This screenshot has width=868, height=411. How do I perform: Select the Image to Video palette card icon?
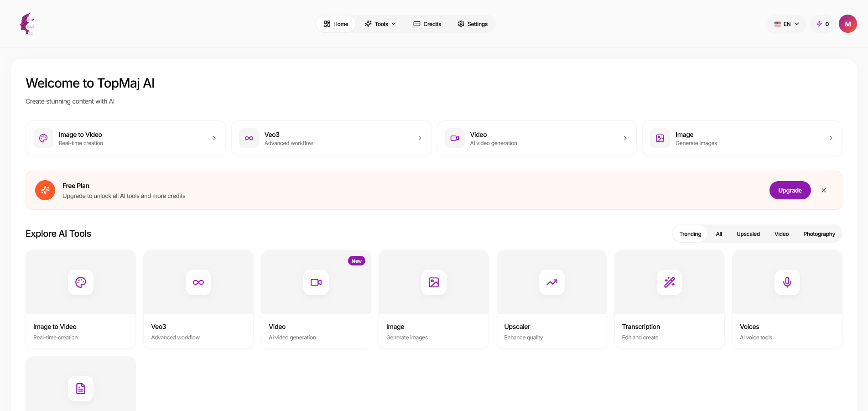click(81, 282)
